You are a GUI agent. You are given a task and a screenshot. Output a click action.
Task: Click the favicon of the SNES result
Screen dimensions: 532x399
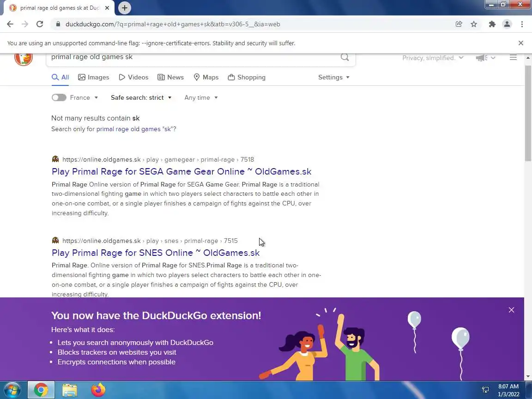click(x=55, y=241)
